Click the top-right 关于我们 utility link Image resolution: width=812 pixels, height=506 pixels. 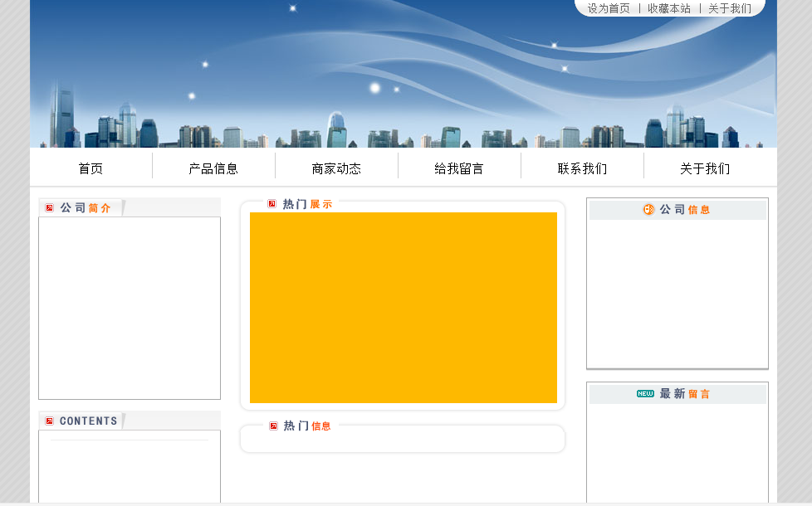tap(729, 8)
